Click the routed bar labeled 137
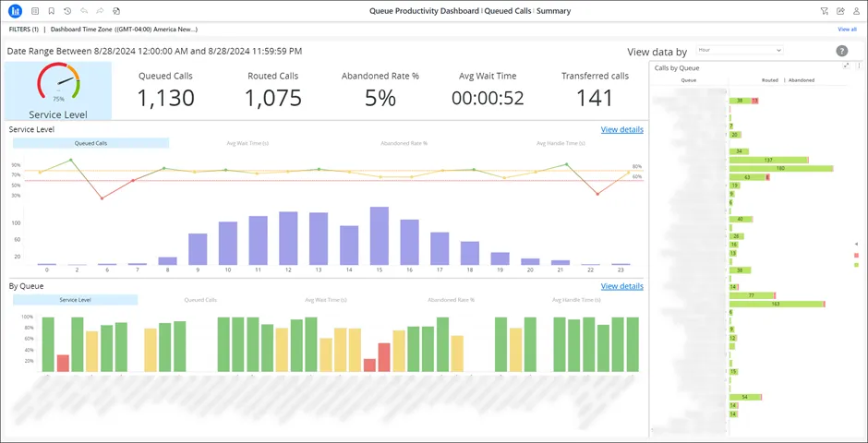This screenshot has width=868, height=443. [x=768, y=160]
